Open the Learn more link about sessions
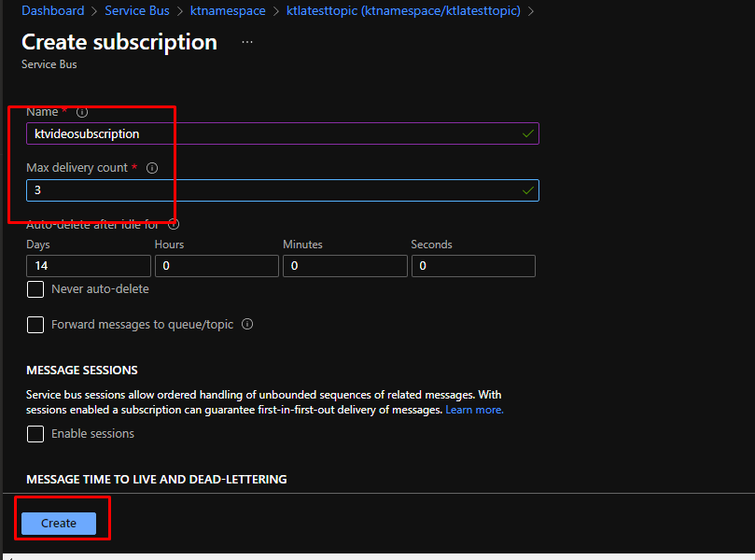The width and height of the screenshot is (755, 560). pyautogui.click(x=474, y=410)
